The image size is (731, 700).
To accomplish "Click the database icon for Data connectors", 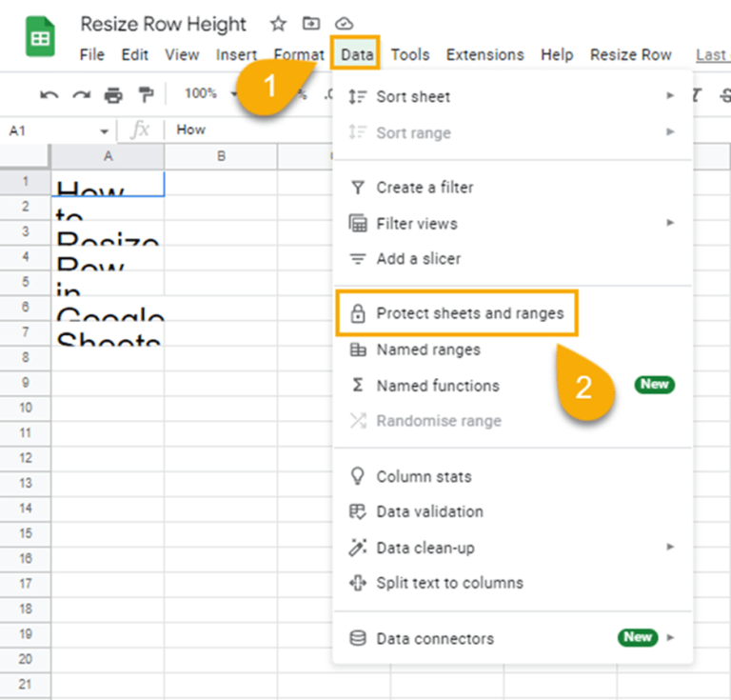I will pos(358,638).
